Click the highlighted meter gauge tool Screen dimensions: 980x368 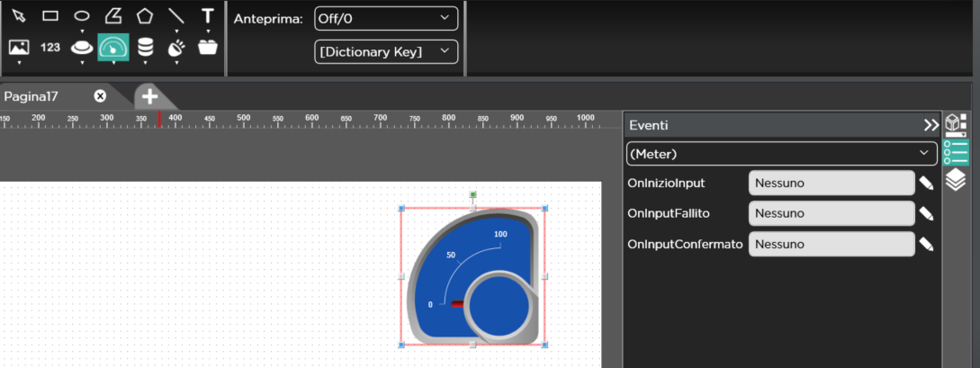click(x=113, y=47)
